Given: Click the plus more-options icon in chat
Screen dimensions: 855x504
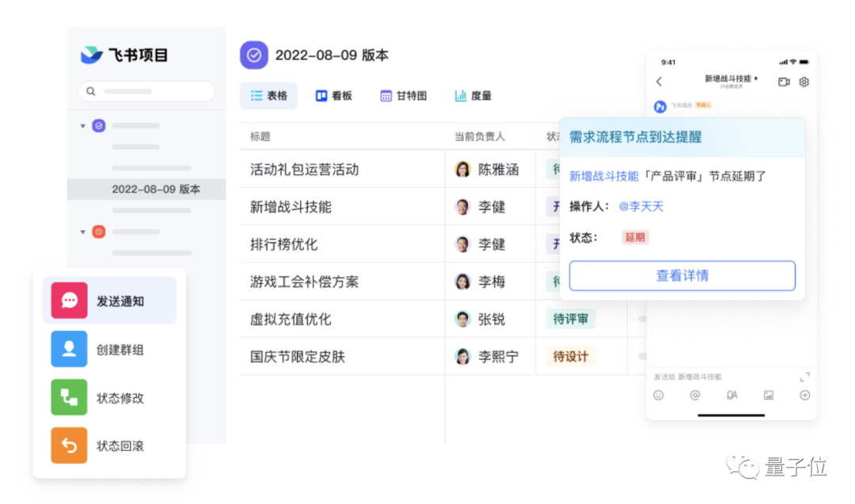Looking at the screenshot, I should click(805, 396).
